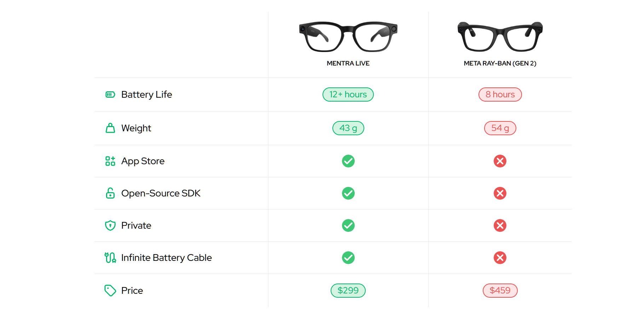644x332 pixels.
Task: Click the green 12+ hours badge
Action: (348, 95)
